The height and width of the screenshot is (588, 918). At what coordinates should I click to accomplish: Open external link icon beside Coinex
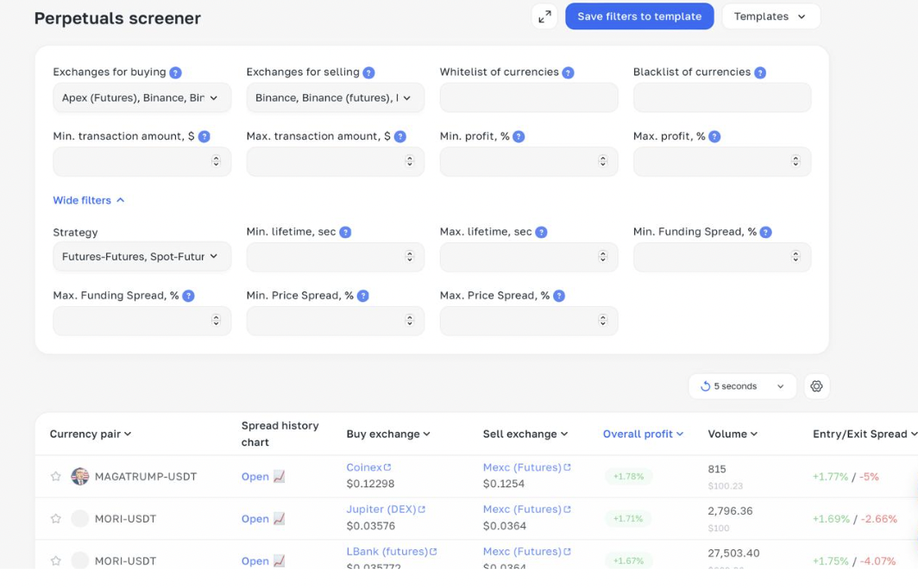pos(387,467)
